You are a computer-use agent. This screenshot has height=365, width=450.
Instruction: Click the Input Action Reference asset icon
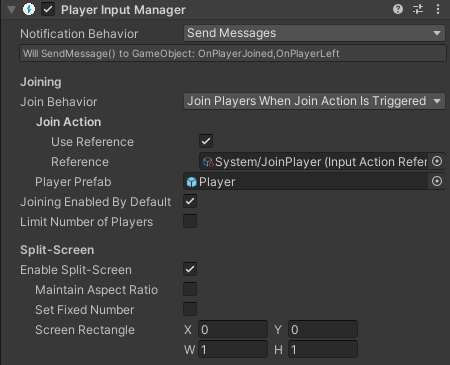click(x=208, y=162)
